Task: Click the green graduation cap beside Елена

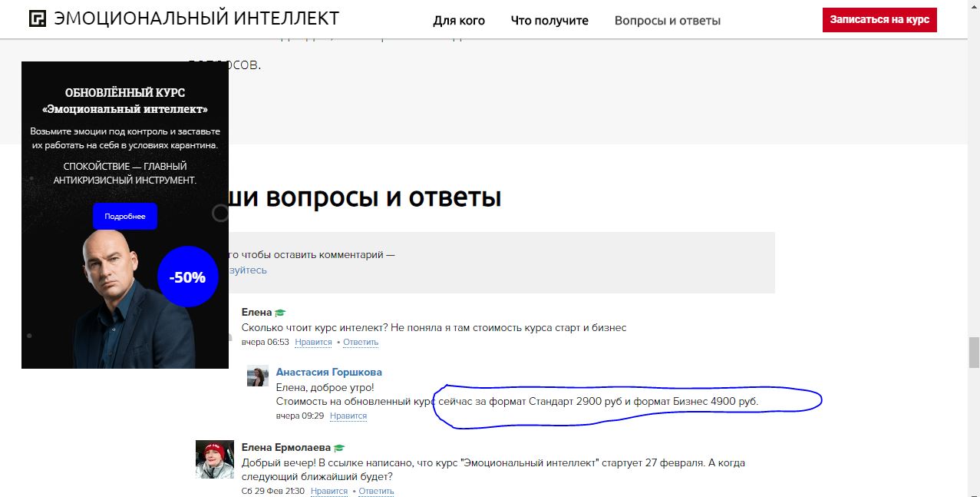Action: tap(280, 313)
